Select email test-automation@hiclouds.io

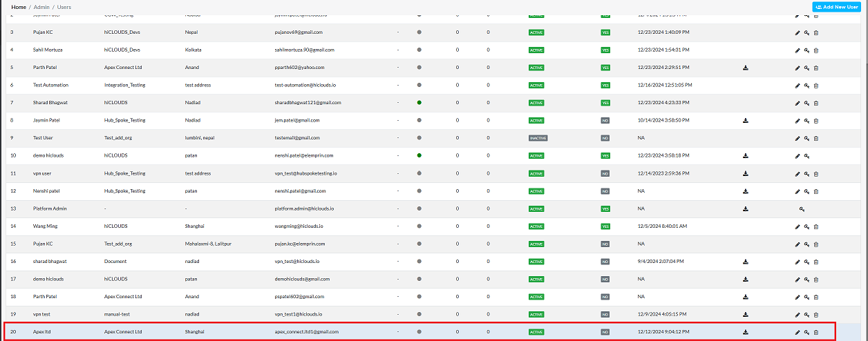[305, 85]
